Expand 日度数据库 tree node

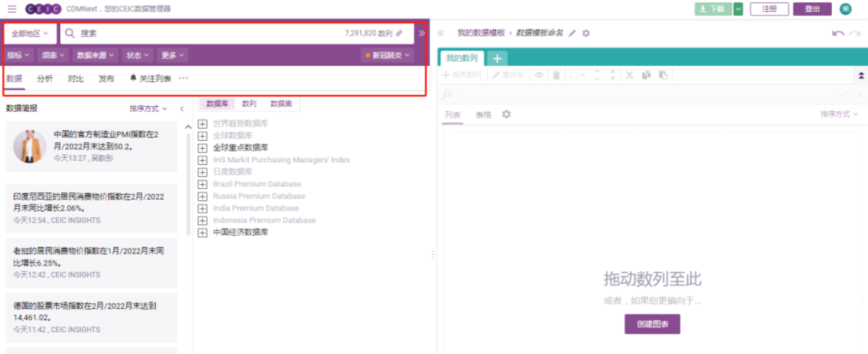(x=202, y=172)
